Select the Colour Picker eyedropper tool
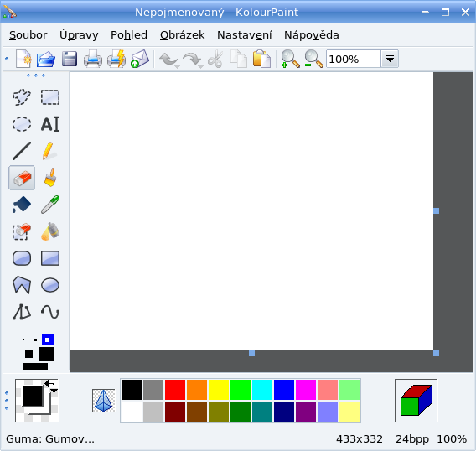This screenshot has width=476, height=451. [x=50, y=205]
